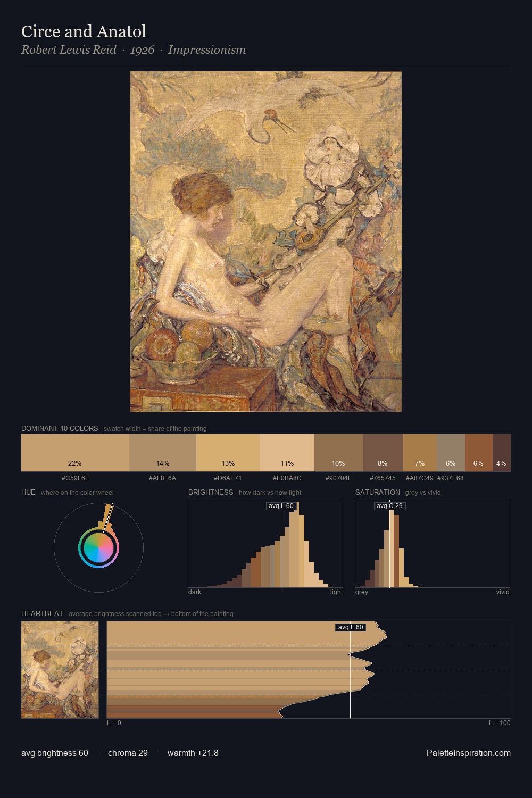The height and width of the screenshot is (798, 532).
Task: Click the 'dark' axis label under brightness
Action: tap(195, 592)
